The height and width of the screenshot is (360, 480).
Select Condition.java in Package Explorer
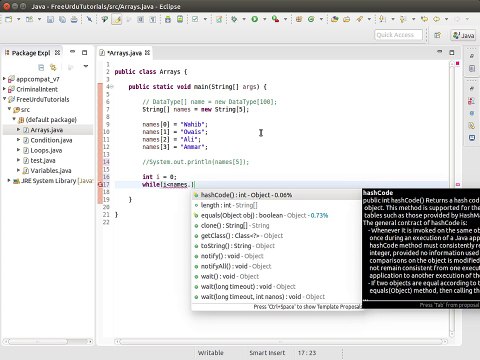48,140
